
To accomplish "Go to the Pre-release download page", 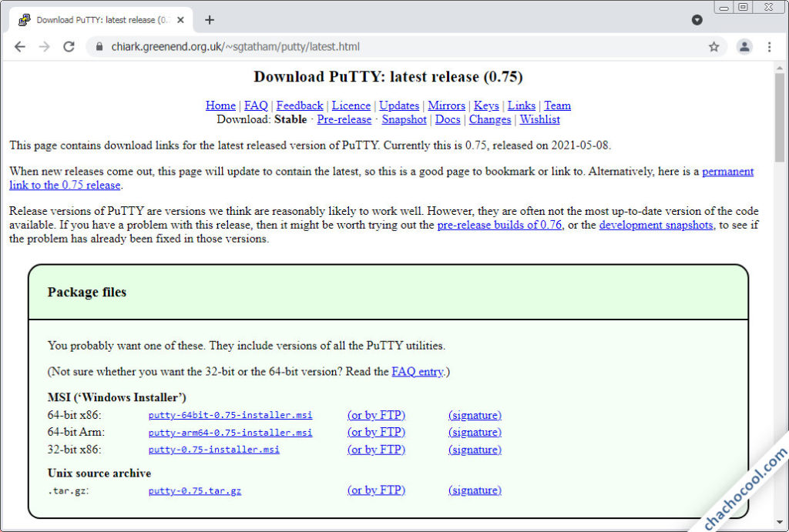I will tap(344, 119).
